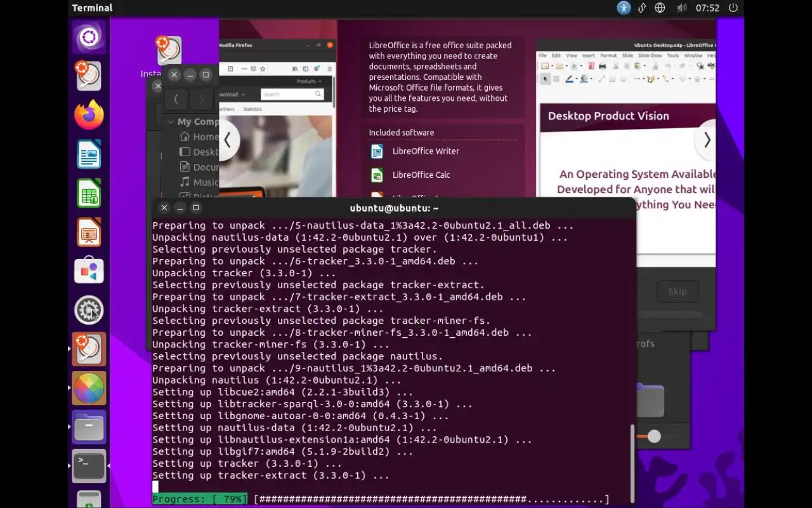Click the terminal scrollbar handle

pos(632,462)
